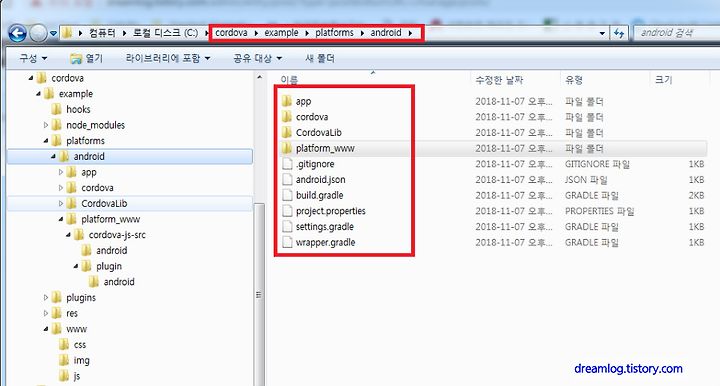Select 'CordovaLib' folder icon in file list
Image resolution: width=720 pixels, height=386 pixels.
click(287, 132)
